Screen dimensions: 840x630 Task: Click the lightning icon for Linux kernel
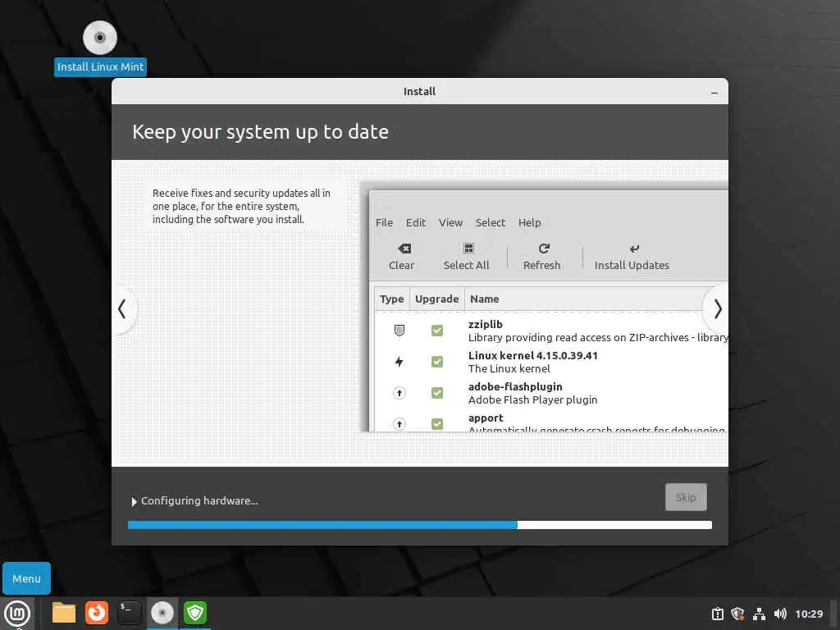click(x=399, y=362)
